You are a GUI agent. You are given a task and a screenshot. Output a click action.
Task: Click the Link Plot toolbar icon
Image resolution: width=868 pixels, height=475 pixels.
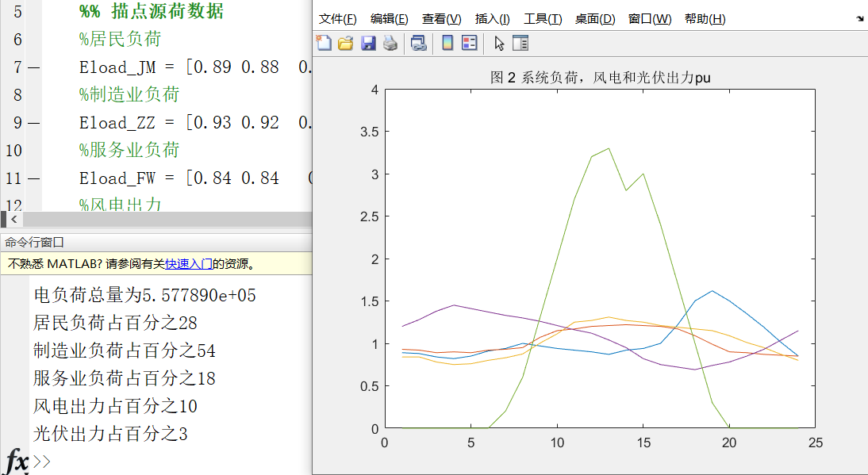tap(418, 43)
